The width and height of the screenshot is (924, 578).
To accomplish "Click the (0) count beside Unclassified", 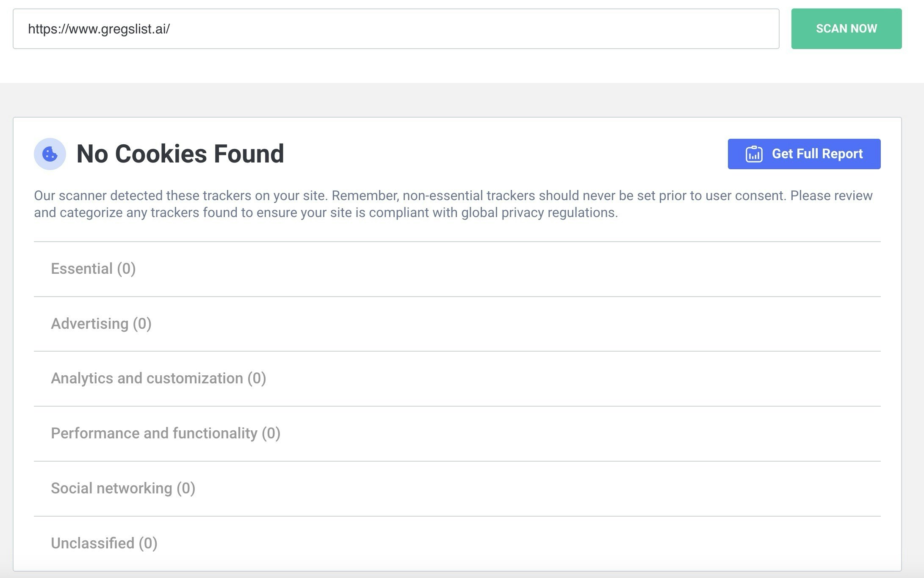I will pos(148,543).
